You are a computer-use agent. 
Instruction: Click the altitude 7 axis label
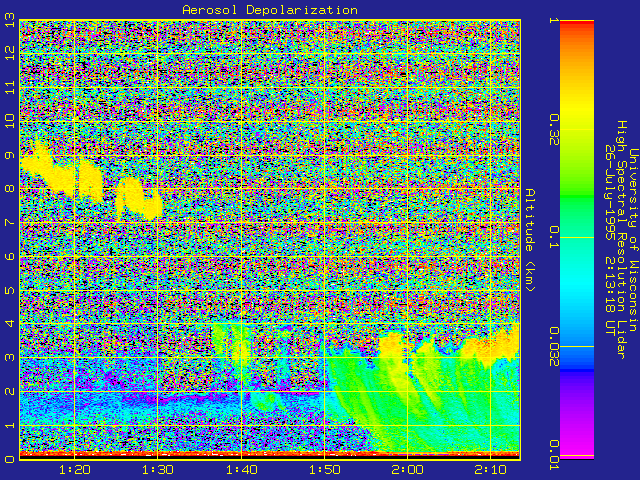point(9,222)
